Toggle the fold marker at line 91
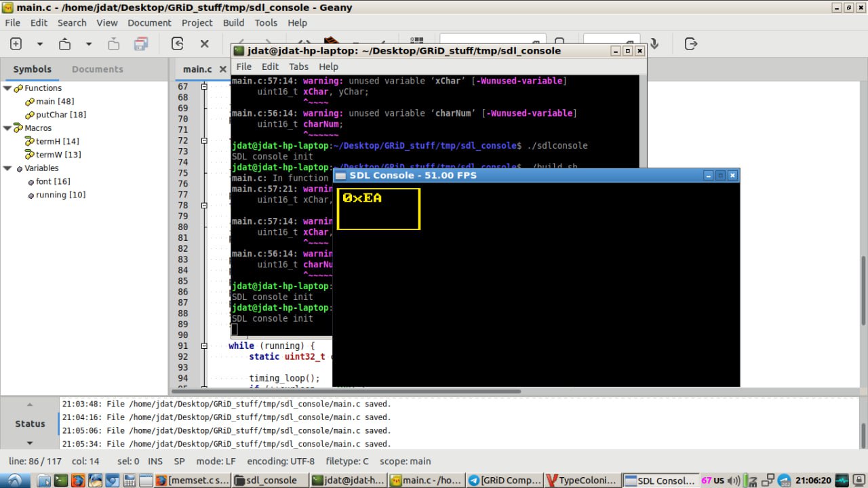This screenshot has width=868, height=488. click(x=204, y=346)
